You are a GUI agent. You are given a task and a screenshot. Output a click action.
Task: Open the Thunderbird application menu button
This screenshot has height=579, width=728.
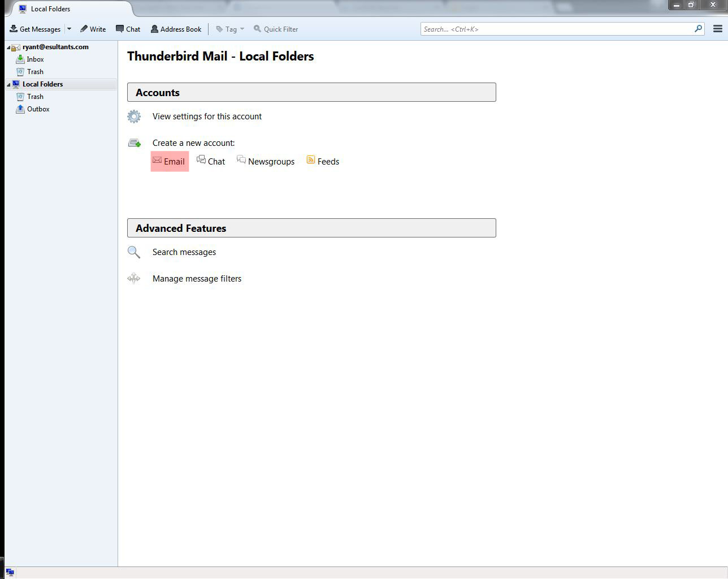click(717, 29)
